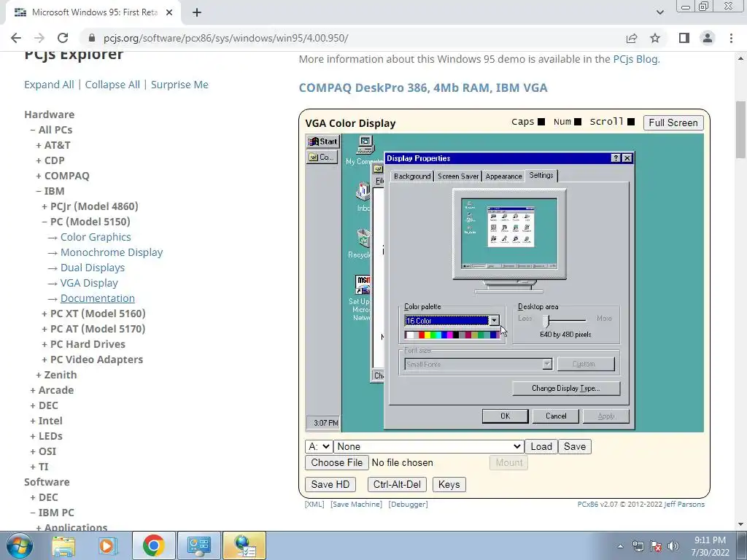Click the volume speaker tray icon
The image size is (747, 560).
673,546
